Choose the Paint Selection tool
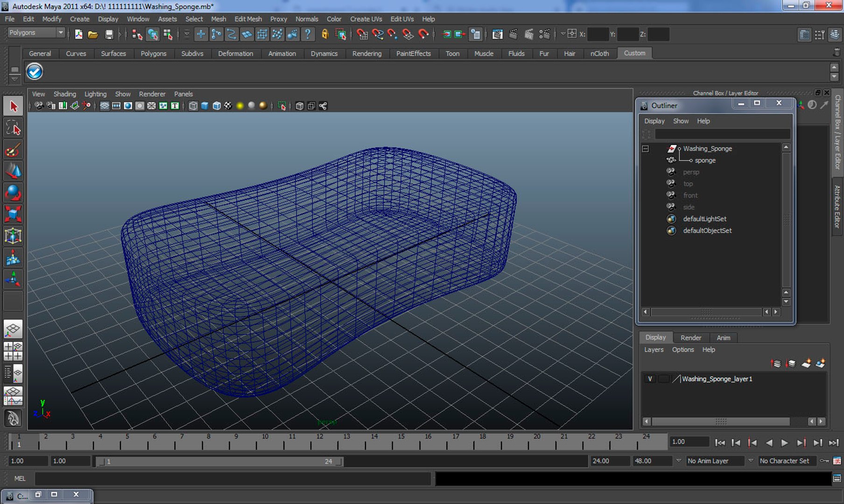 [13, 150]
